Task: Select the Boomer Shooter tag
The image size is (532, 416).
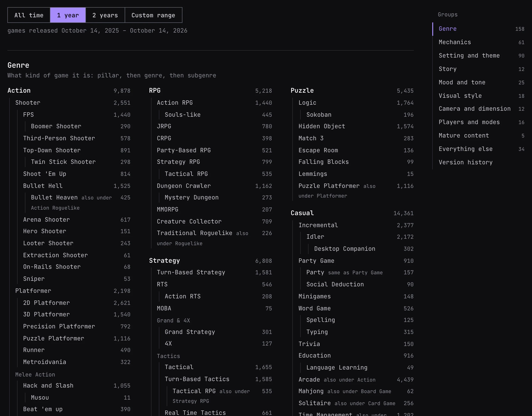Action: coord(56,126)
